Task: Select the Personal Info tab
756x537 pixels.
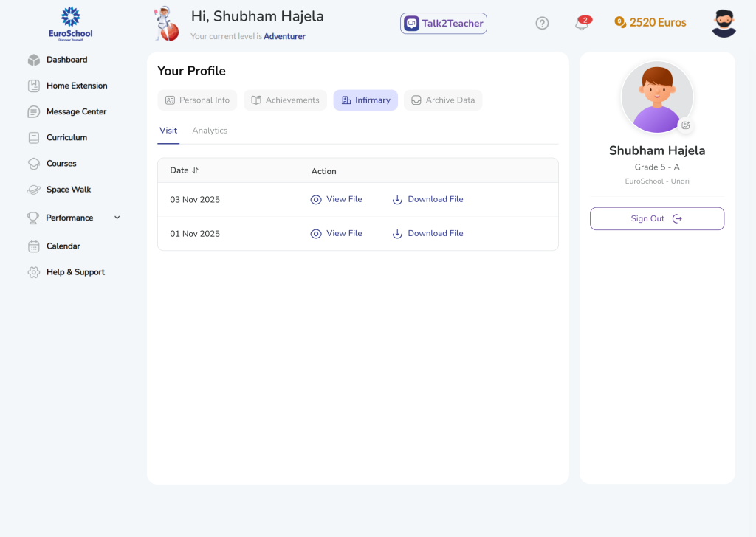Action: pos(197,100)
